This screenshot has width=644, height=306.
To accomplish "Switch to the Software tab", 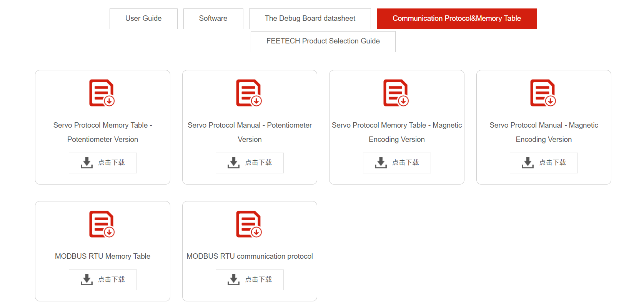I will coord(213,19).
